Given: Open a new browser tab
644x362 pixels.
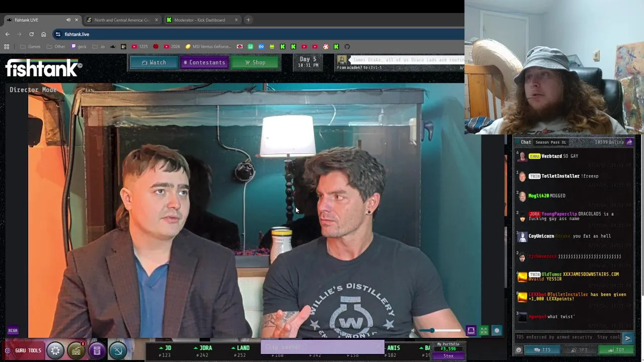Looking at the screenshot, I should 248,20.
